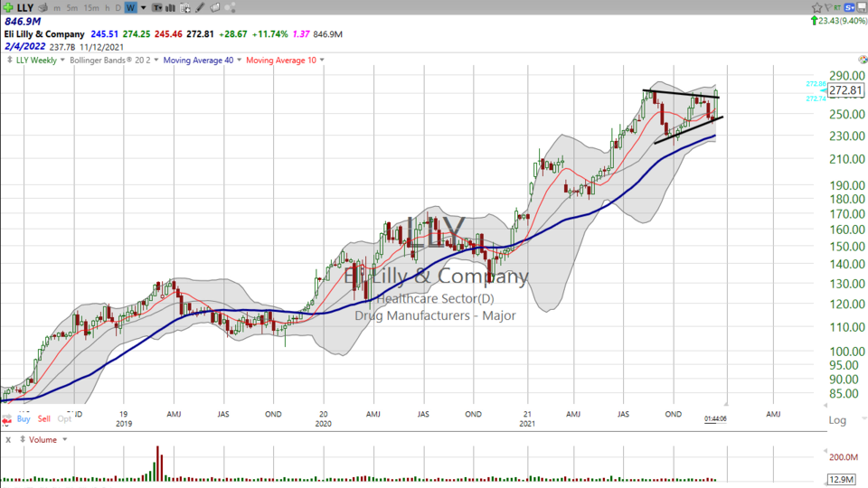
Task: Click the 01:44:06 countdown timer
Action: (x=715, y=418)
